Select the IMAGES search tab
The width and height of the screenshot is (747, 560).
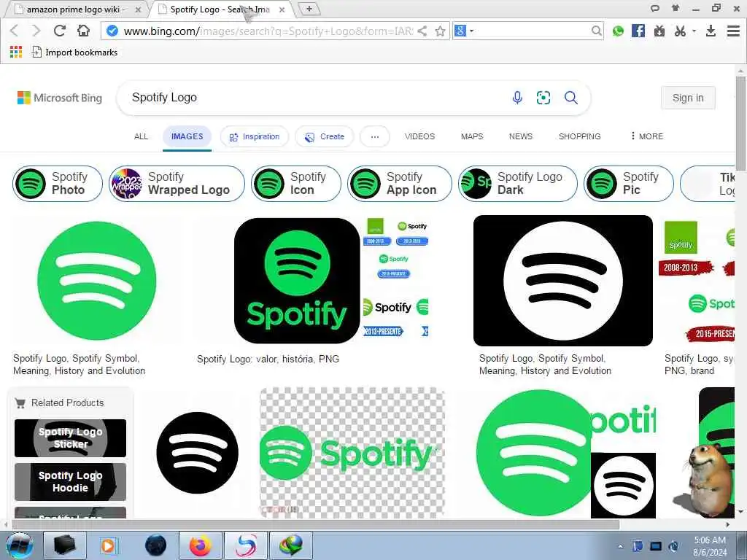pyautogui.click(x=187, y=136)
